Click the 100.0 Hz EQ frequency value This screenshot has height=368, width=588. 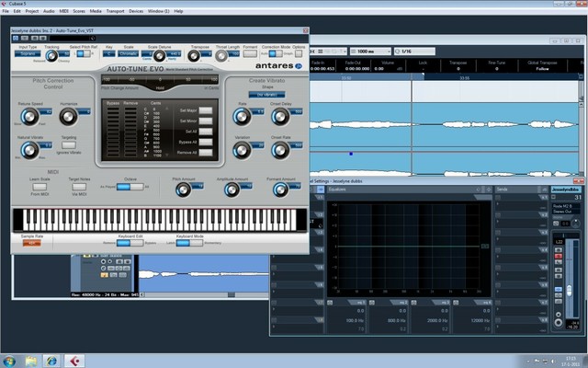[x=355, y=320]
